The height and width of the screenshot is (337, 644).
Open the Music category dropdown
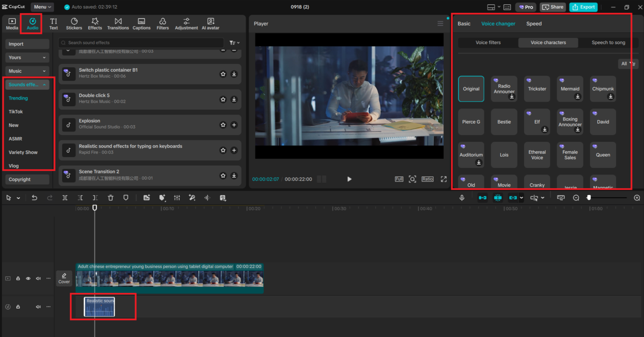pos(27,71)
